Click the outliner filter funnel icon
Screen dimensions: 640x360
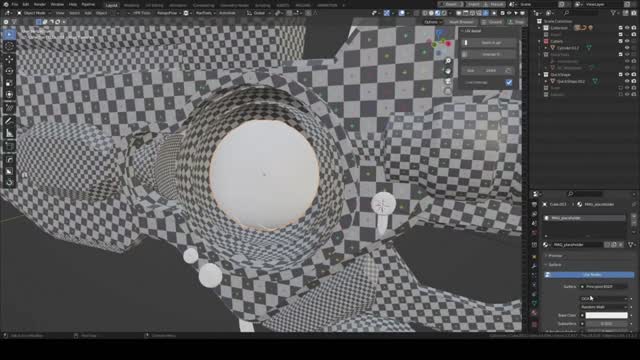click(x=613, y=13)
